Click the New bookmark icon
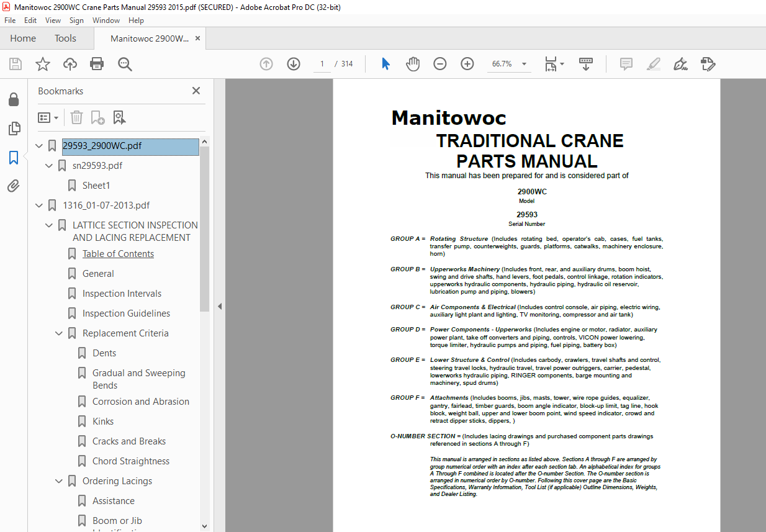The width and height of the screenshot is (766, 532). (97, 117)
